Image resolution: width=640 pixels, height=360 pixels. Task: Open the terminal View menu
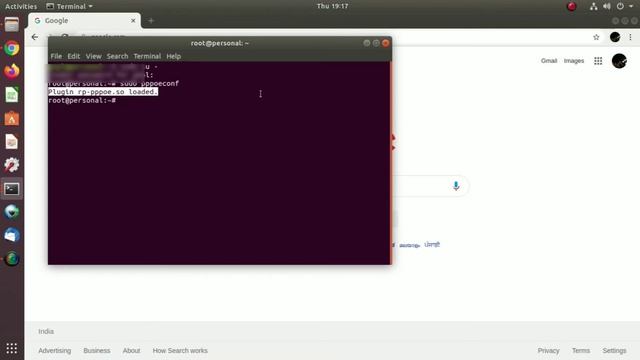(x=93, y=56)
